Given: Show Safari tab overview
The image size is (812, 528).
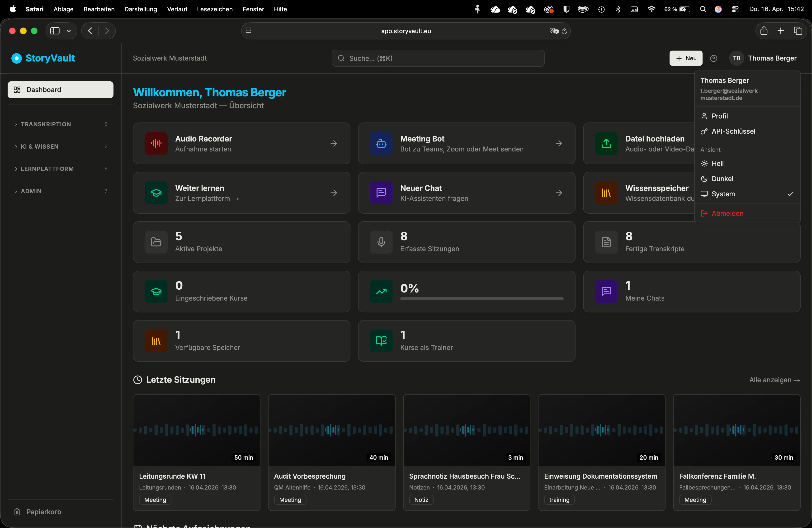Looking at the screenshot, I should pos(798,31).
